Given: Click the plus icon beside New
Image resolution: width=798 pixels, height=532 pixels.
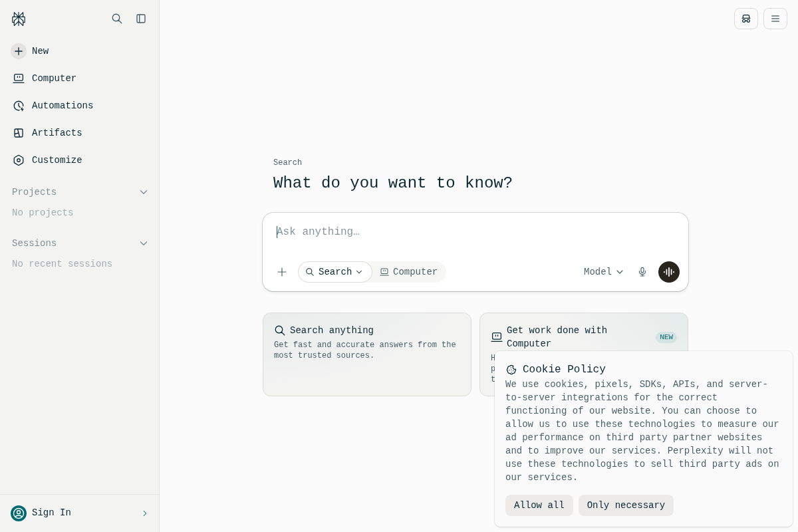Looking at the screenshot, I should pos(19,51).
